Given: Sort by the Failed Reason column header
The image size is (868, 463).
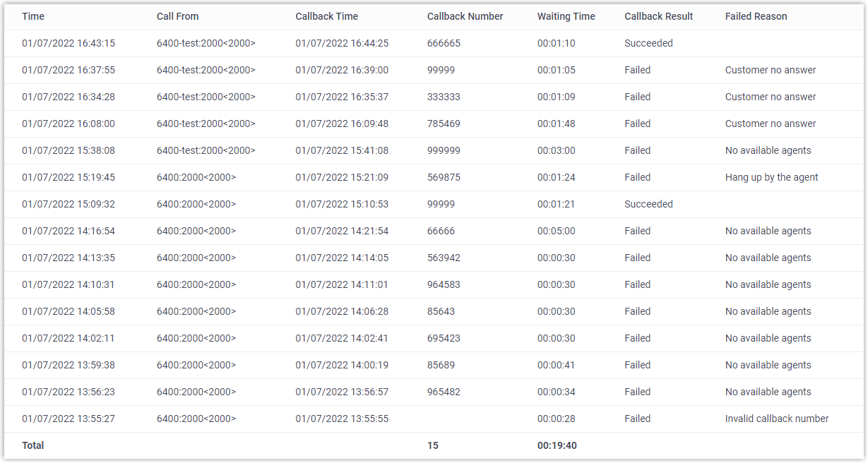Looking at the screenshot, I should click(756, 16).
